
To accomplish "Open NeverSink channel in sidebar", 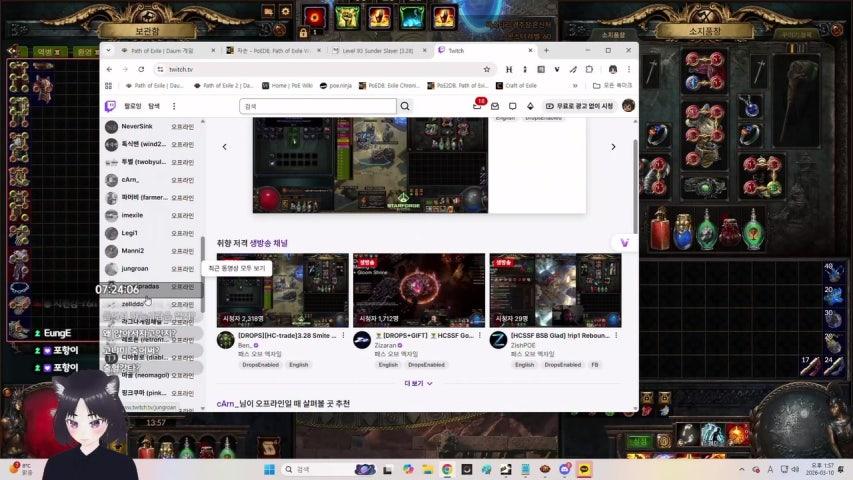I will [152, 126].
